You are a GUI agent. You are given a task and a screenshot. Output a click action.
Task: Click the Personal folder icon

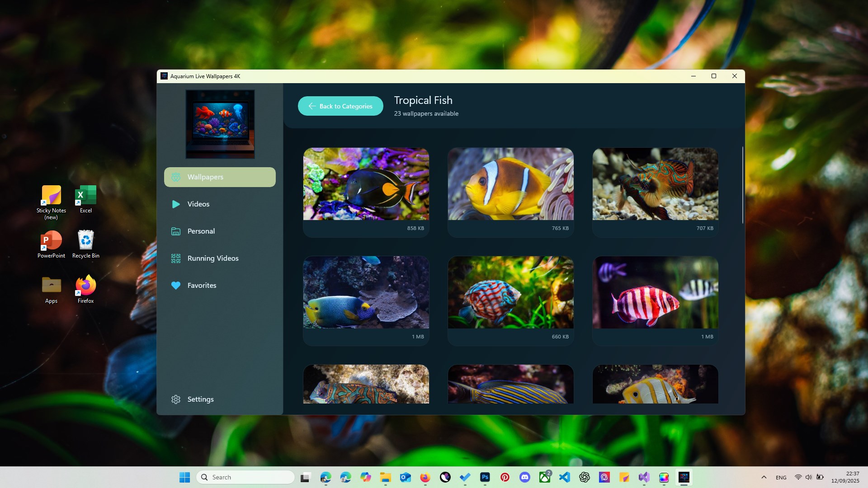(176, 231)
